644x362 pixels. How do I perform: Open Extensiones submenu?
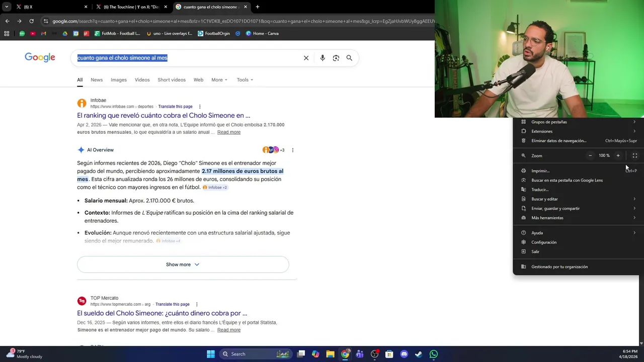578,131
